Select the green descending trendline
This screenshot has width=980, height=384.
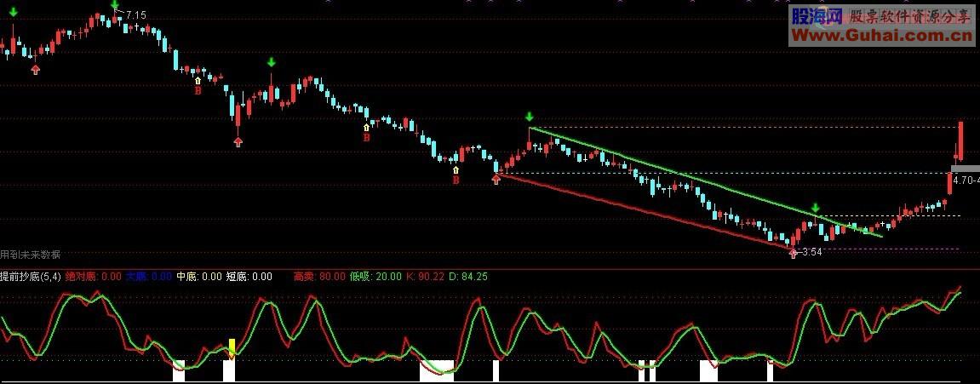705,182
